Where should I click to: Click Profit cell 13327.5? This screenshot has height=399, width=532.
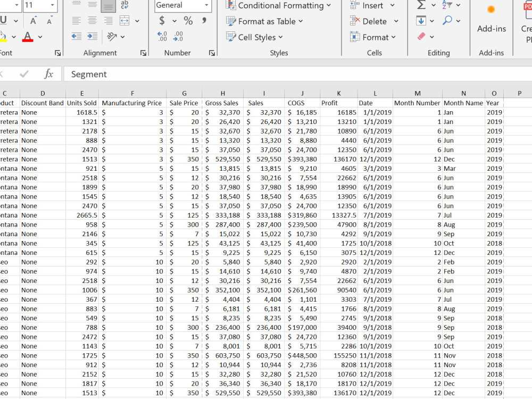pyautogui.click(x=338, y=215)
